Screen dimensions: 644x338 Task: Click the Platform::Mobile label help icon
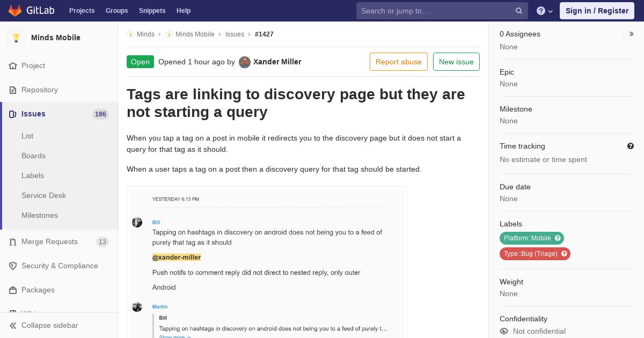click(x=558, y=238)
